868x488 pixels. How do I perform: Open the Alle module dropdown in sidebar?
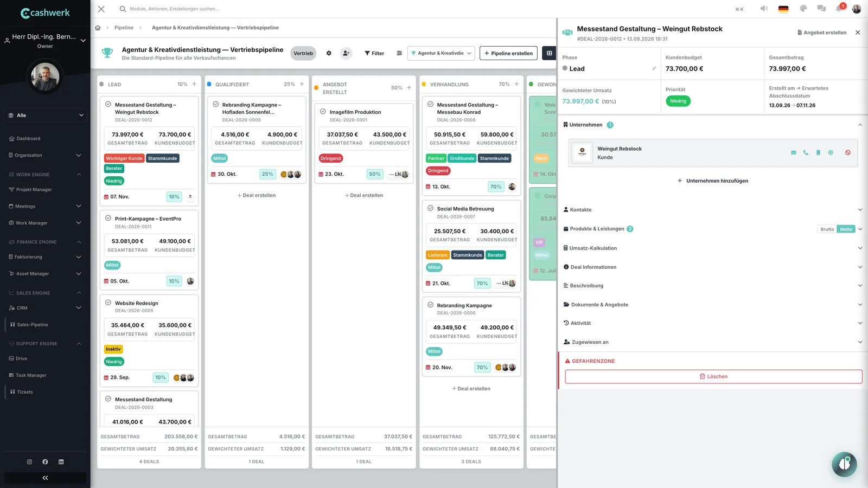45,115
